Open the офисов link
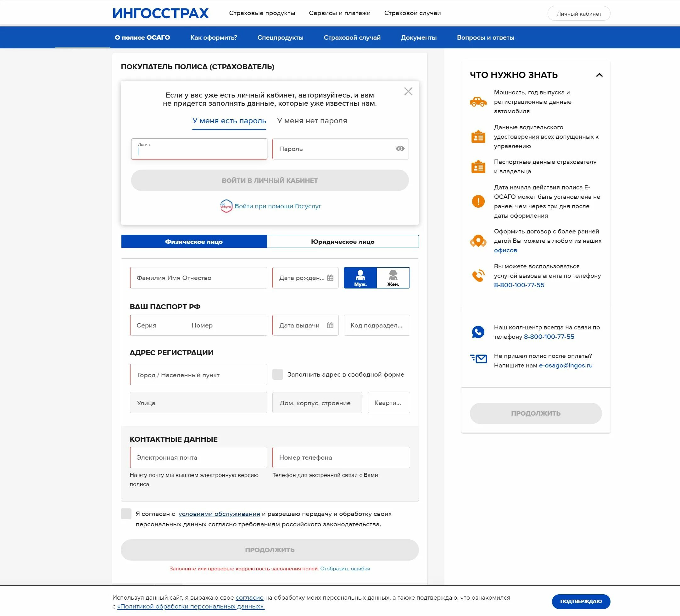This screenshot has width=680, height=616. 505,250
